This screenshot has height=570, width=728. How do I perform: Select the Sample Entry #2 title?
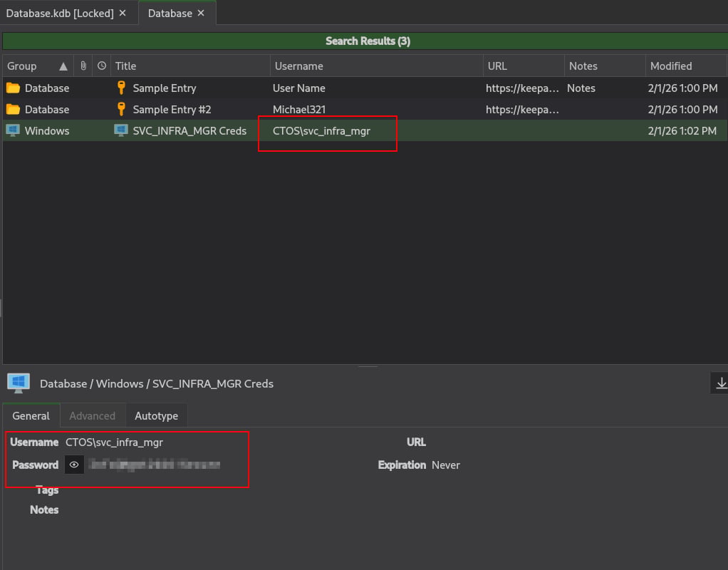[172, 110]
